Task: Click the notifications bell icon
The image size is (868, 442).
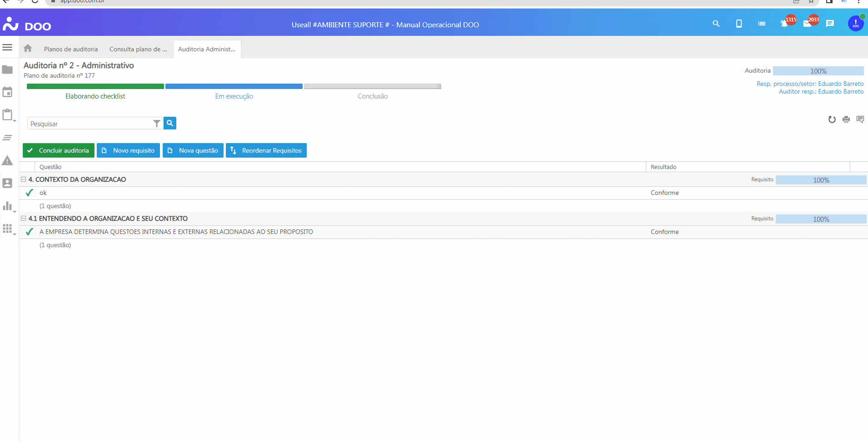Action: 784,24
